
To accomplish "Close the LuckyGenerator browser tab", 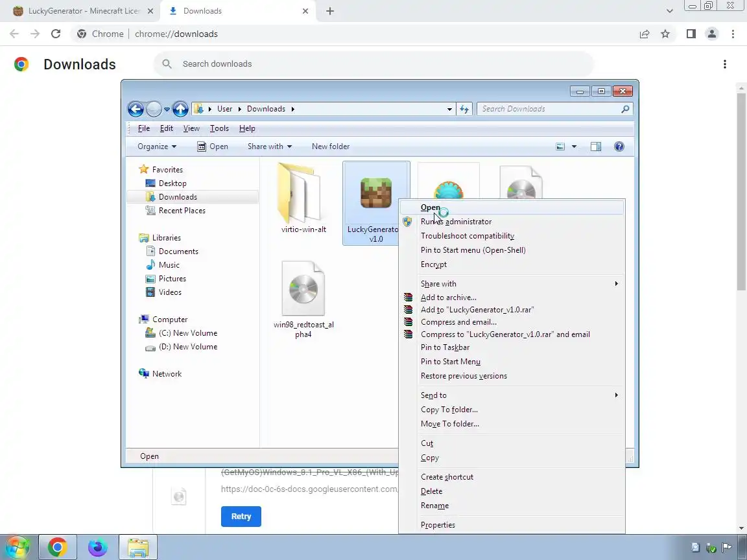I will point(150,11).
